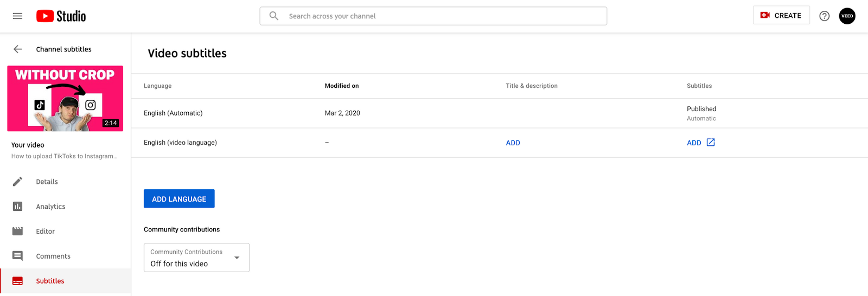Sort by the Modified on column header

pos(342,86)
